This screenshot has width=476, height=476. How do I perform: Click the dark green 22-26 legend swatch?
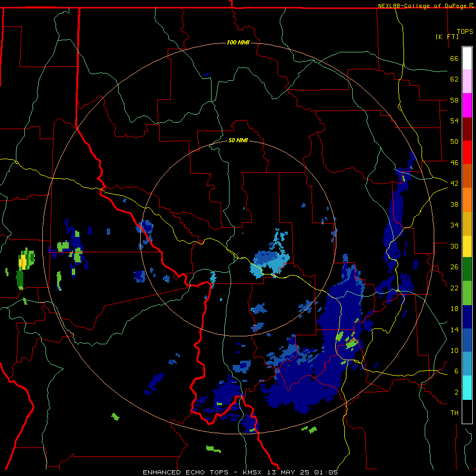point(467,269)
